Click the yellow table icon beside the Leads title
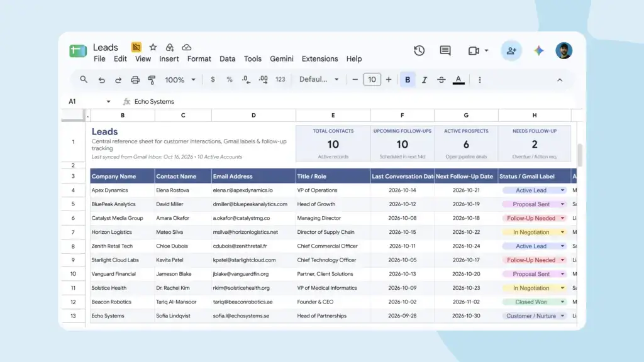The height and width of the screenshot is (362, 644). (x=136, y=47)
